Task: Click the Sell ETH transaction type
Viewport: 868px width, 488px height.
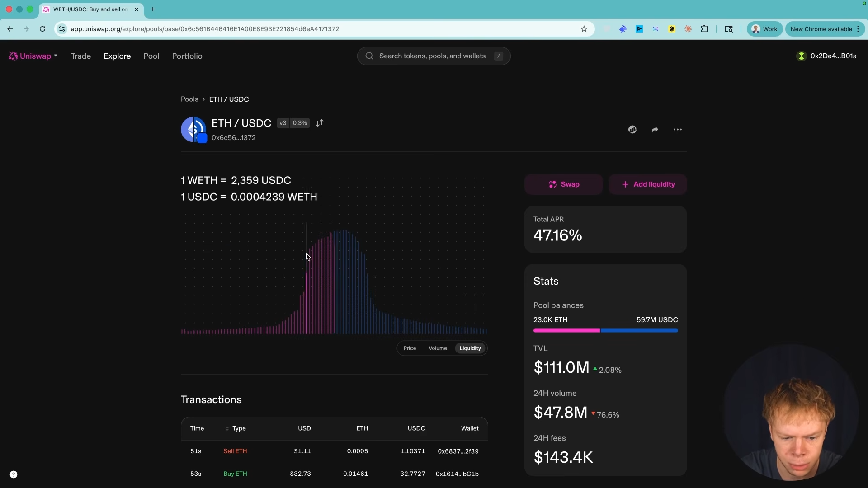Action: coord(235,451)
